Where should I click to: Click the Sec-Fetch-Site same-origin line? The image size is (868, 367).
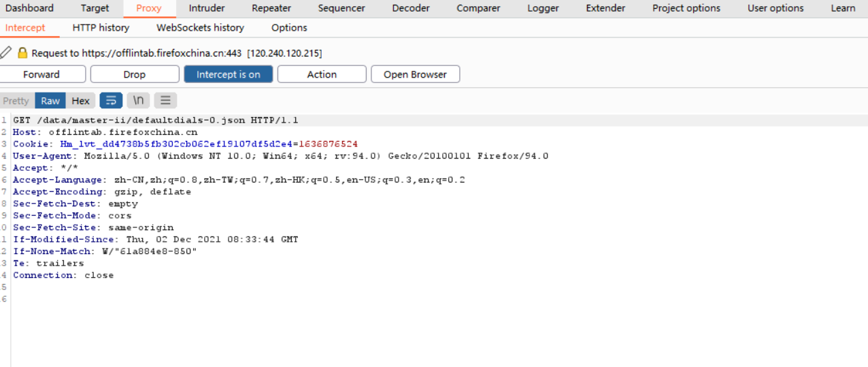click(93, 227)
